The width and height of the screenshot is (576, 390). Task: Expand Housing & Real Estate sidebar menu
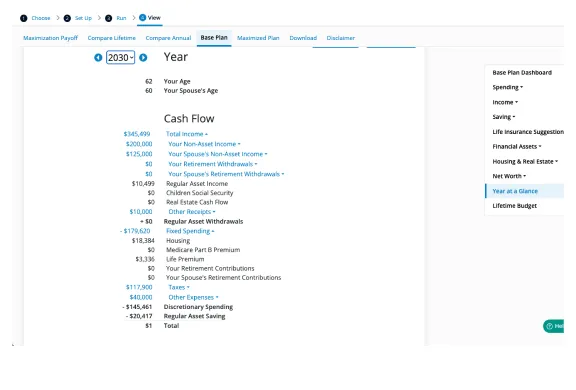525,161
